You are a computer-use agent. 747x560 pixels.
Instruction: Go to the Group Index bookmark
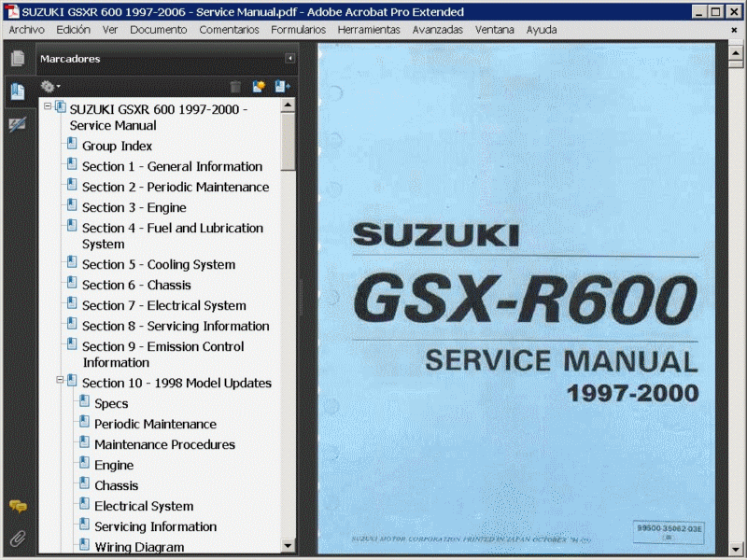point(117,146)
